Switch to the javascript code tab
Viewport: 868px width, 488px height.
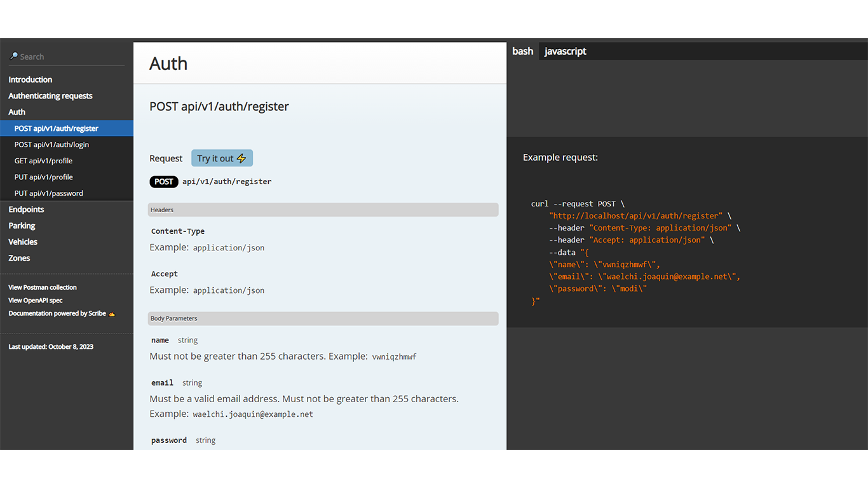[x=566, y=51]
